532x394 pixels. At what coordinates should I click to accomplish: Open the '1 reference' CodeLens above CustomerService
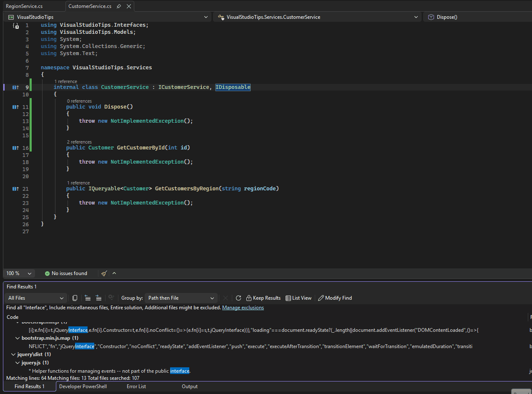click(x=65, y=81)
